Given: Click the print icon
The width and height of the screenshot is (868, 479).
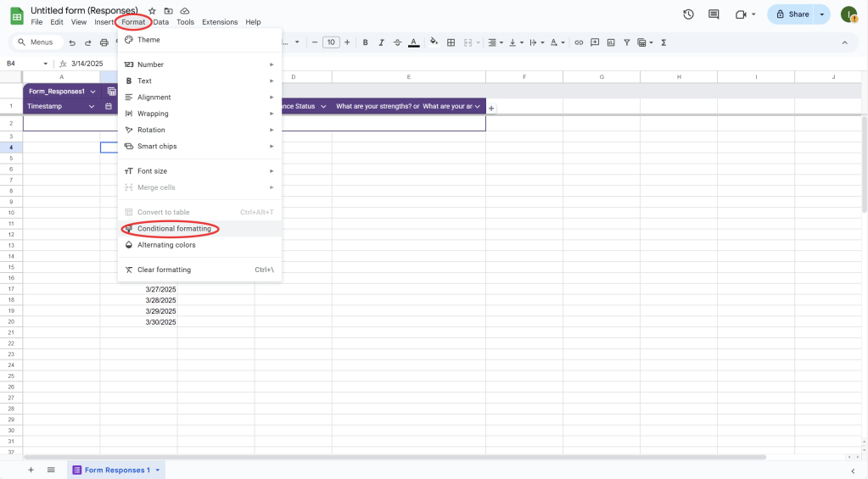Looking at the screenshot, I should pos(104,42).
